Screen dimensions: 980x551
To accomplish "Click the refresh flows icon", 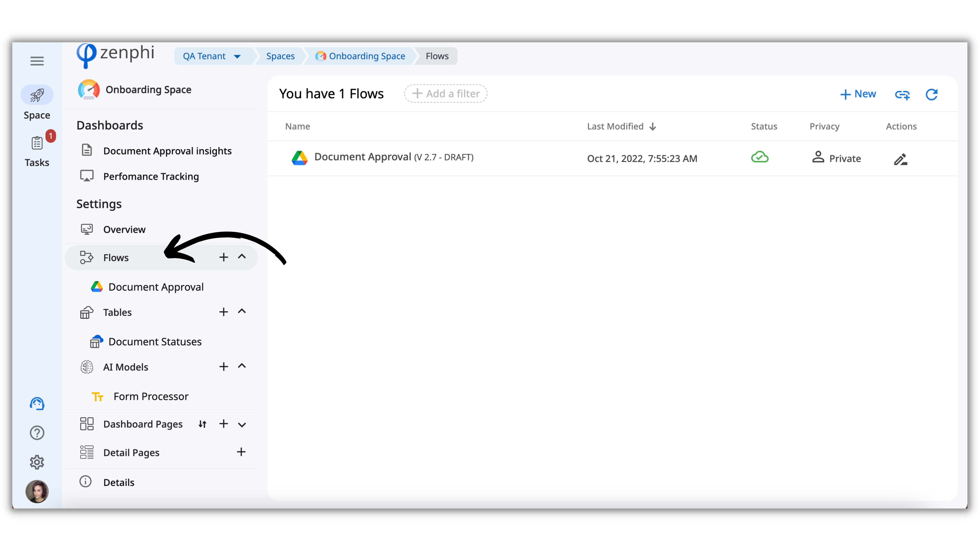I will tap(931, 94).
